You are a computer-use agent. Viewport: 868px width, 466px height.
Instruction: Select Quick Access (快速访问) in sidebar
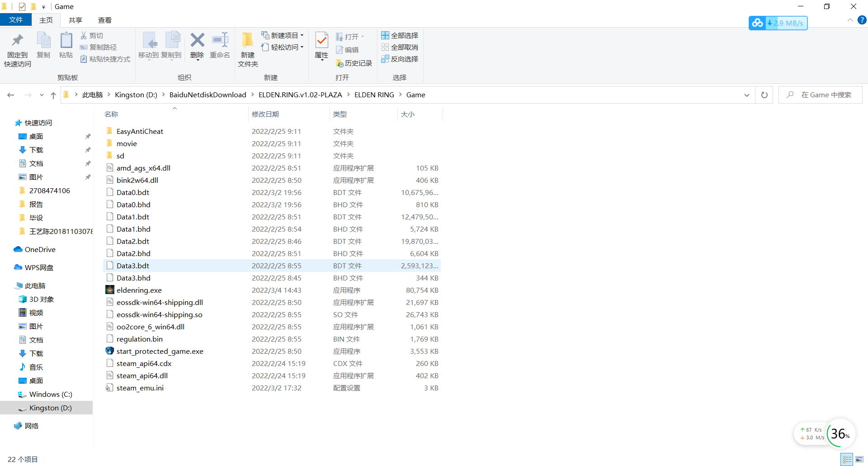coord(38,123)
